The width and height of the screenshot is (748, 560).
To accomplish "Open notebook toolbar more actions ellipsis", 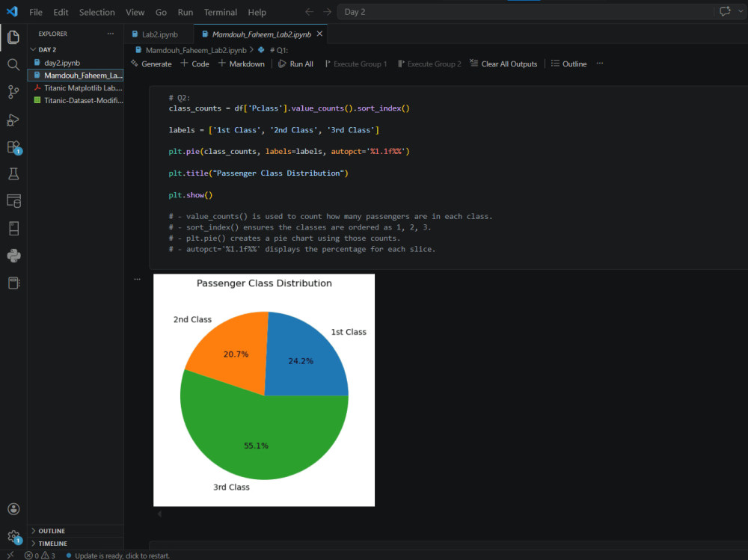I will (x=600, y=64).
